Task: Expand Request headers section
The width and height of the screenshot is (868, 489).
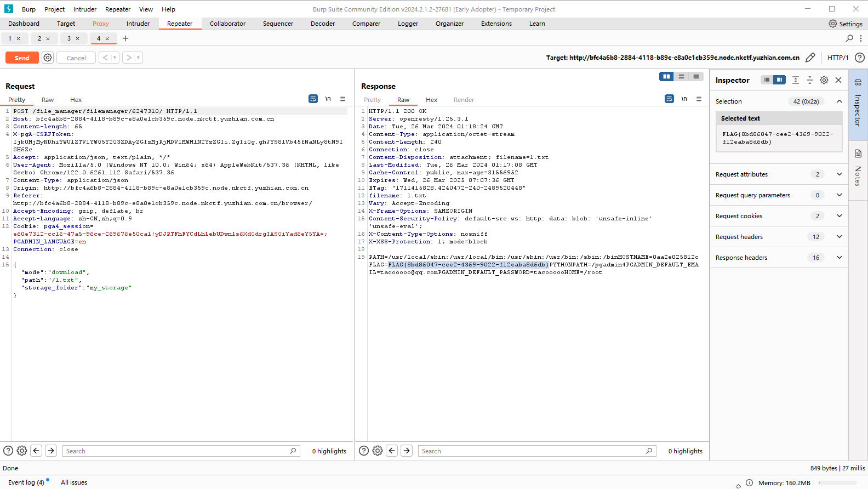Action: [839, 237]
